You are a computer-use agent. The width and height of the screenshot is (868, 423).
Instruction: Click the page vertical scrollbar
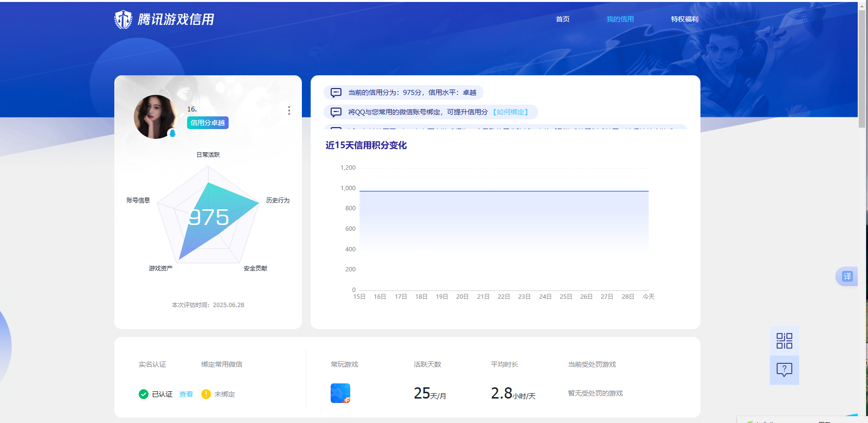[862, 68]
